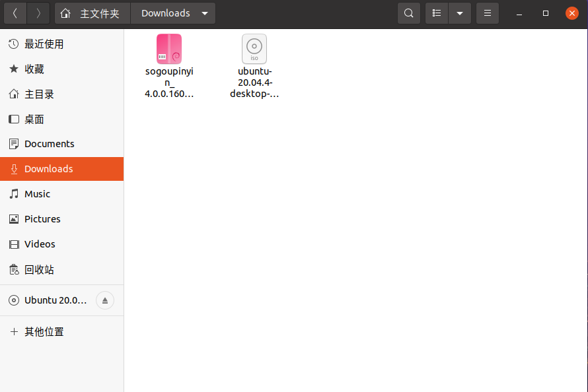Image resolution: width=588 pixels, height=392 pixels.
Task: Open the search icon in the toolbar
Action: tap(408, 13)
